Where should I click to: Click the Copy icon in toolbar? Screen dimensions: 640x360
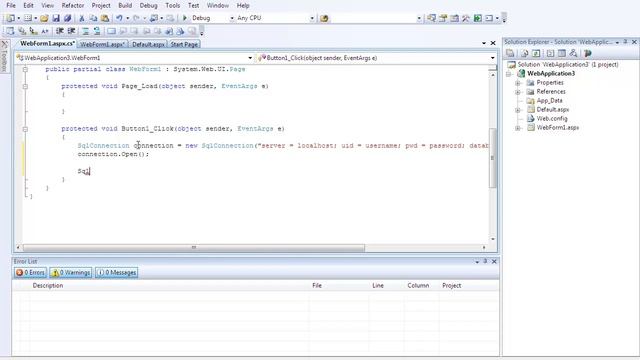pos(93,18)
